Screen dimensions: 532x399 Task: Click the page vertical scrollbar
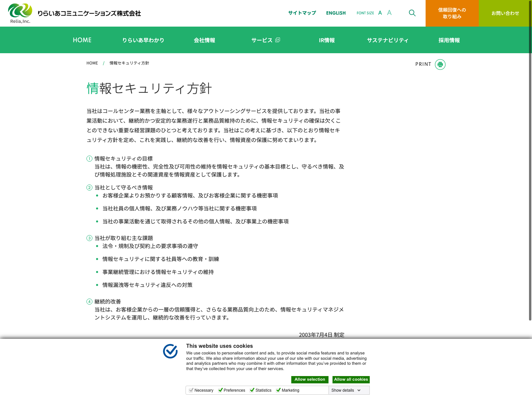click(530, 166)
